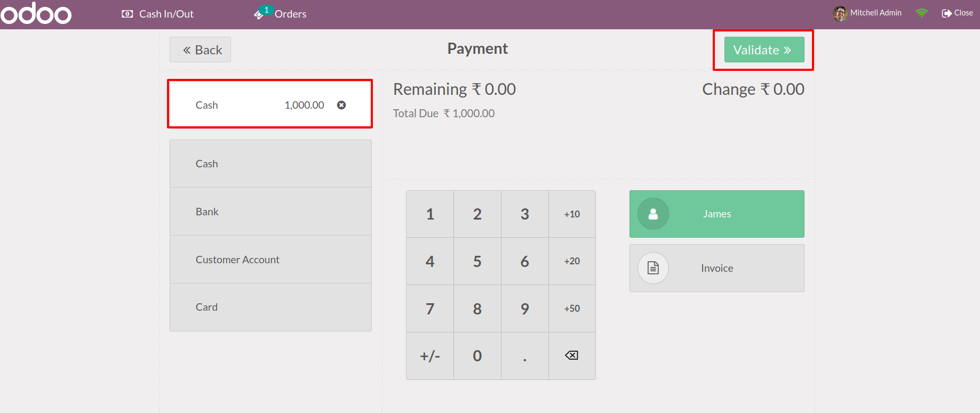Click the Odoo logo
Image resolution: width=980 pixels, height=413 pixels.
click(x=36, y=14)
